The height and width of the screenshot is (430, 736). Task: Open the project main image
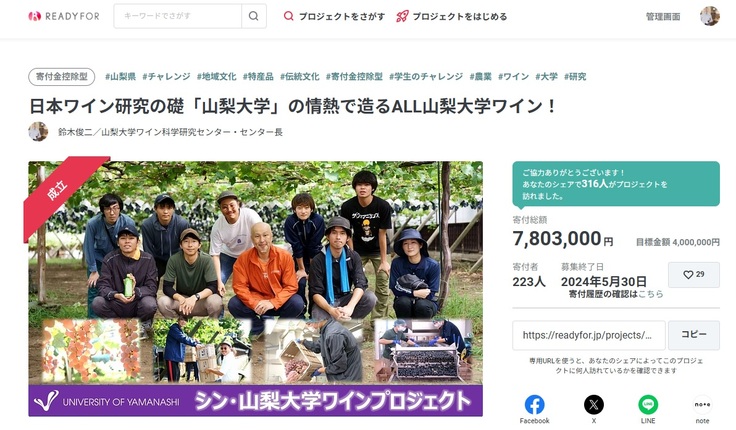coord(255,289)
